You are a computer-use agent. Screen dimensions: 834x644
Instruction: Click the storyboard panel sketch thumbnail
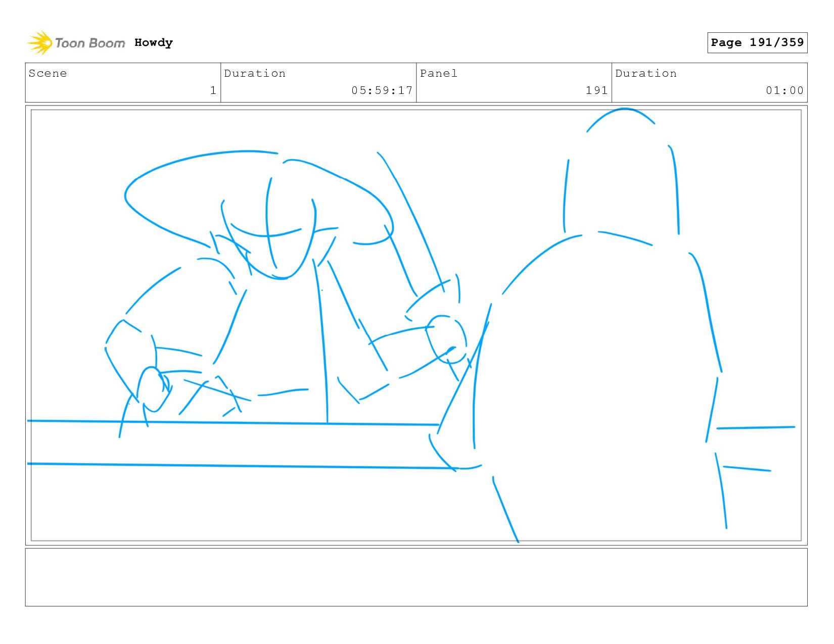click(416, 325)
